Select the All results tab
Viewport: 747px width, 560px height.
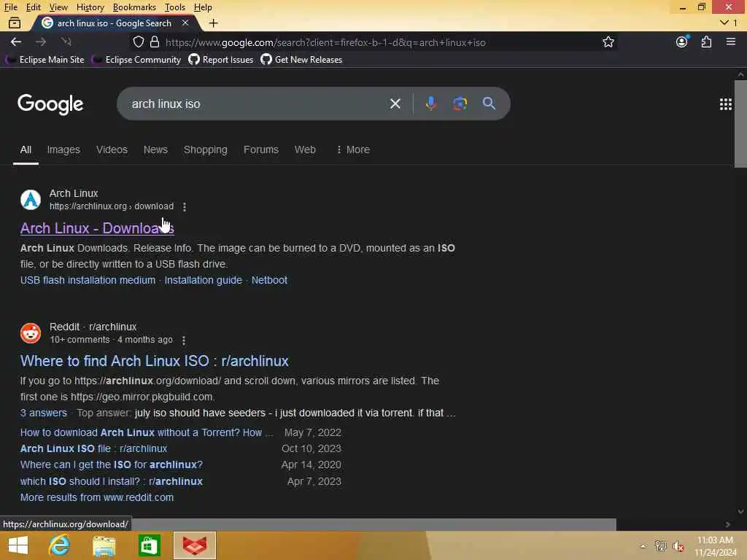pos(26,149)
